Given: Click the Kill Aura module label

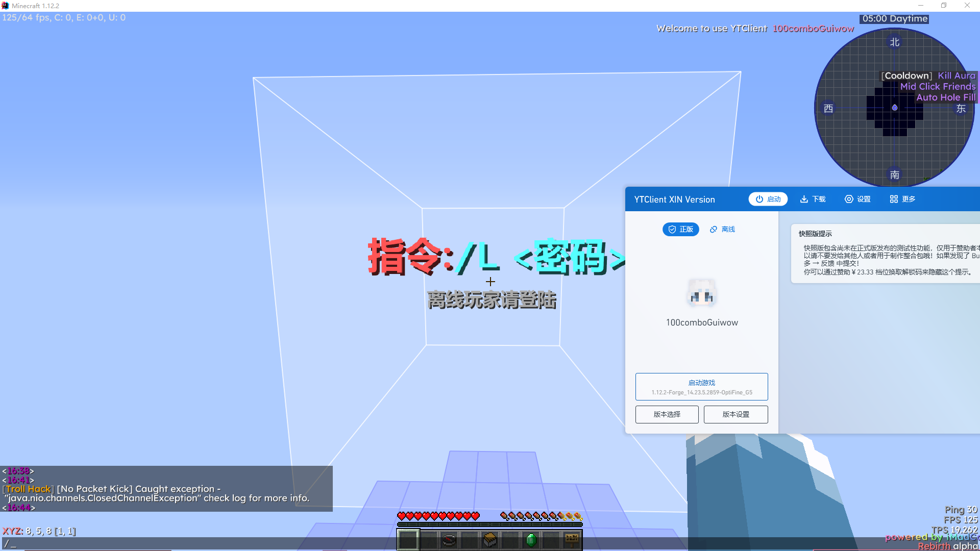Looking at the screenshot, I should pyautogui.click(x=957, y=76).
